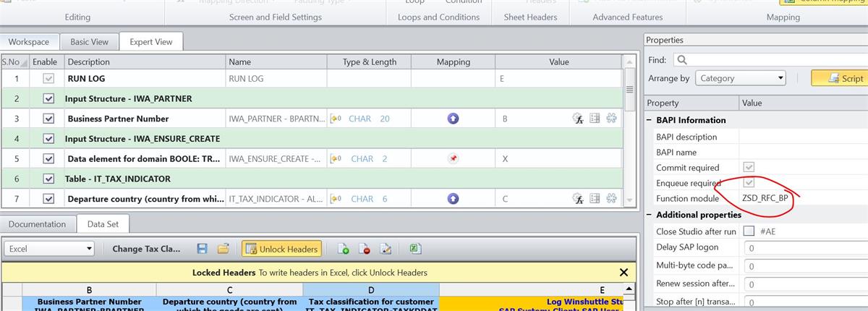Uncheck Enable for Business Partner Number
Viewport: 868px width, 311px height.
tap(48, 119)
